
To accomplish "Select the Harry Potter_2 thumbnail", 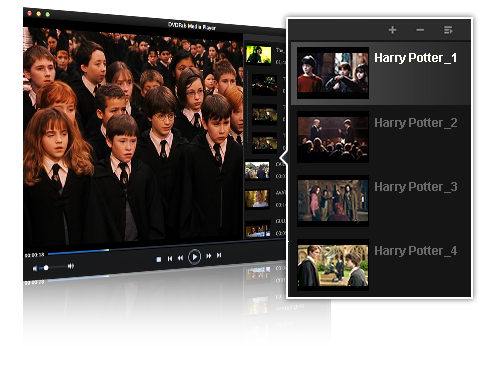I will click(x=333, y=137).
